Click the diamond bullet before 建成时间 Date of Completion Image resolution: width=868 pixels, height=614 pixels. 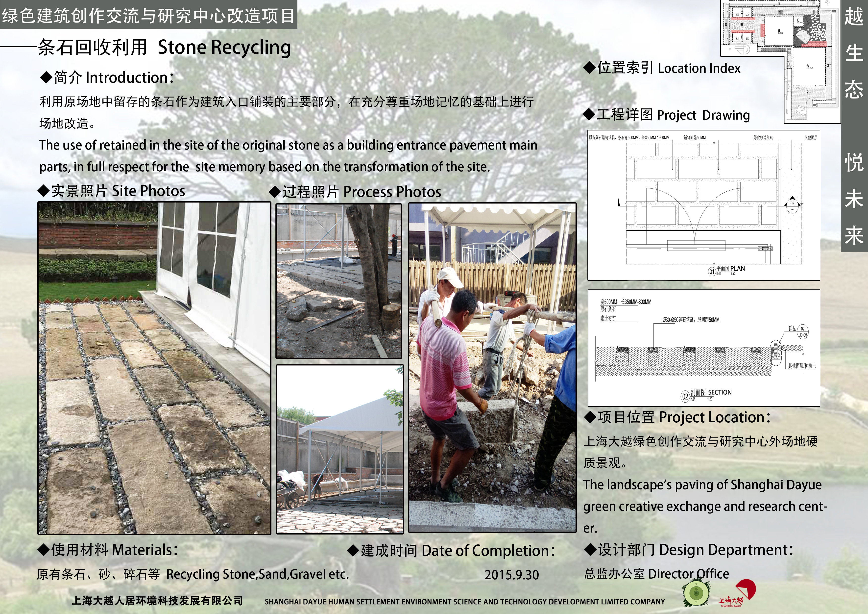[353, 550]
